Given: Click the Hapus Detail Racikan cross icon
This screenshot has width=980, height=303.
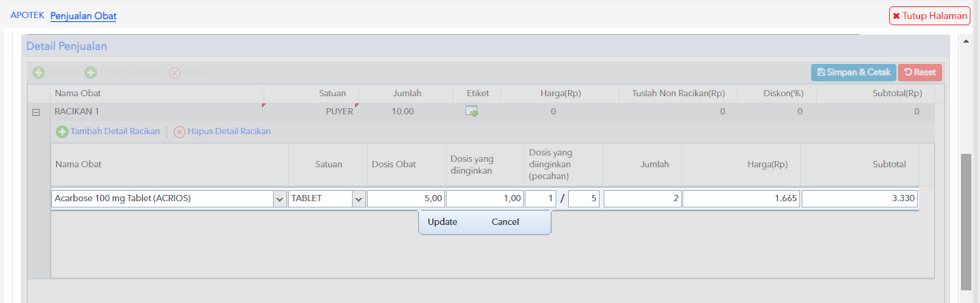Looking at the screenshot, I should [179, 132].
